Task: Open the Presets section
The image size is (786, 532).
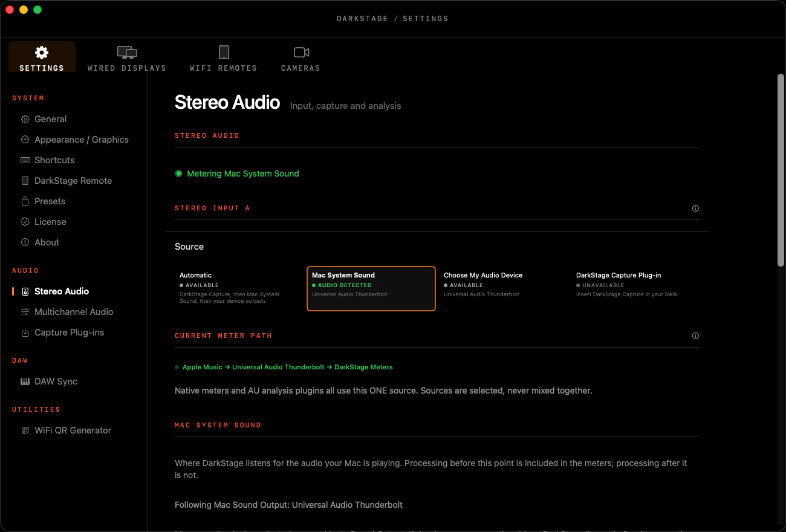Action: click(50, 201)
